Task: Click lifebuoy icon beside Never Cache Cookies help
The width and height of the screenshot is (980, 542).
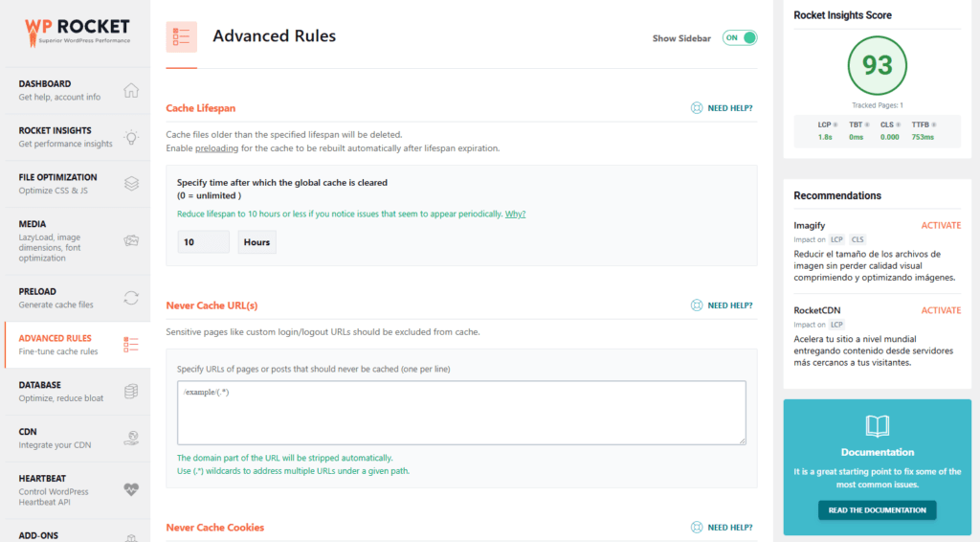Action: [697, 527]
